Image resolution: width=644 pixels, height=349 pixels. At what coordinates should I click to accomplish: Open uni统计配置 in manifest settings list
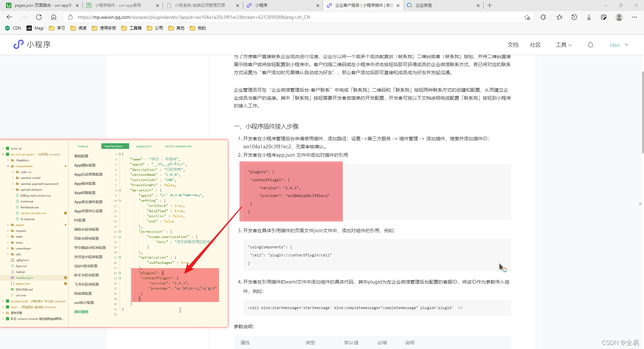pyautogui.click(x=84, y=303)
